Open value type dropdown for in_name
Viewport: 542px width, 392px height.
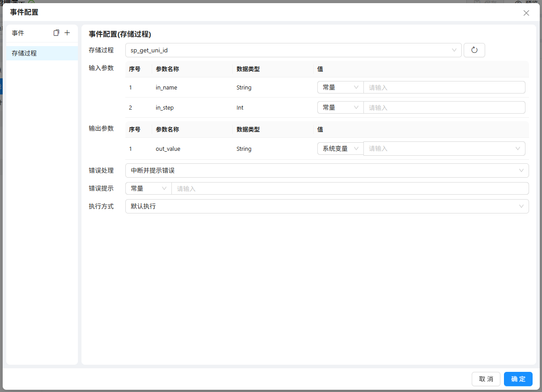click(340, 87)
